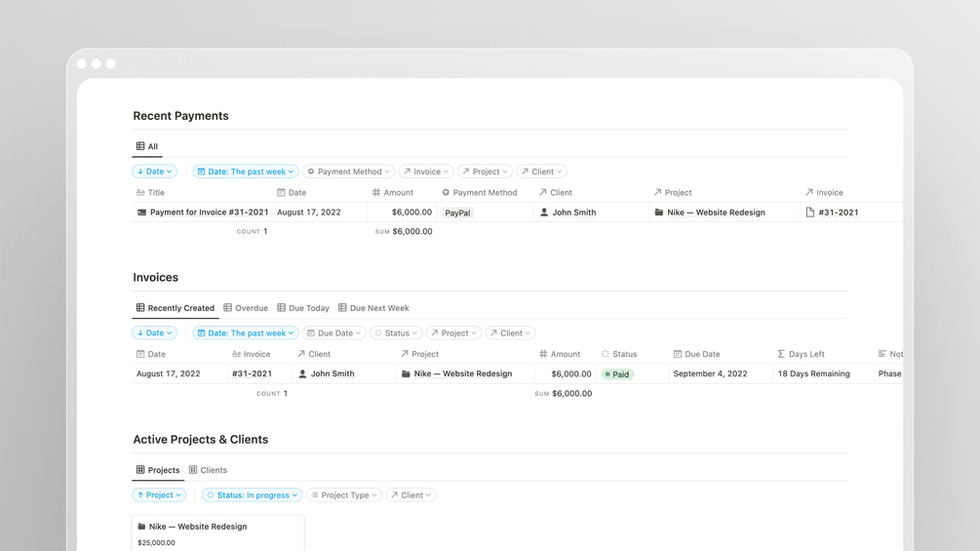Click the hash icon on the Amount column in Invoices
This screenshot has height=551, width=980.
pos(543,354)
